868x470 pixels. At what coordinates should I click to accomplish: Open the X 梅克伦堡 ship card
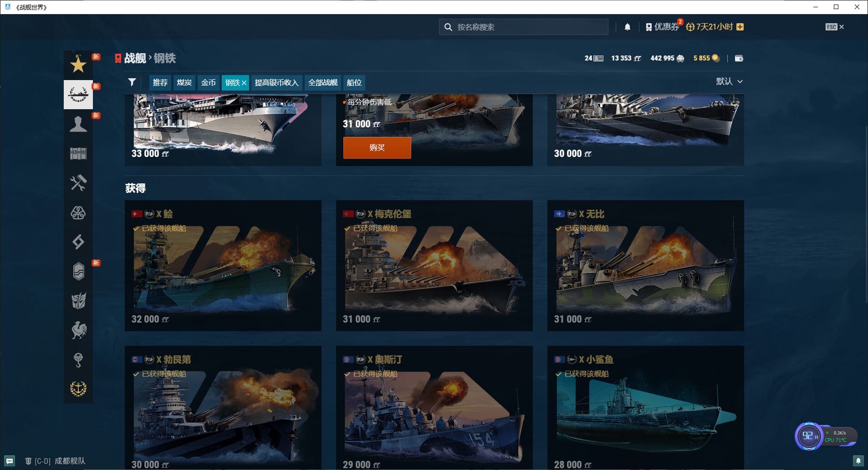tap(434, 266)
